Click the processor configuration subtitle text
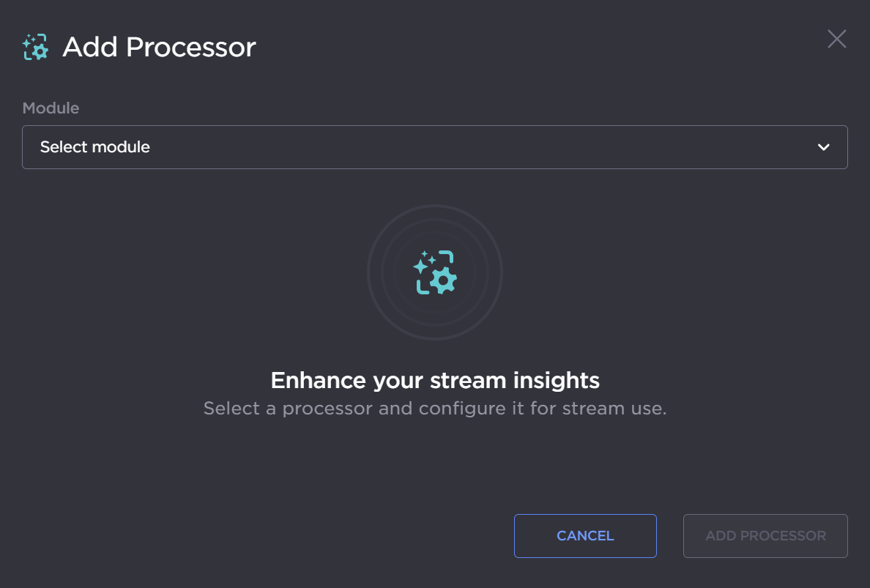Screen dimensions: 870x588 (435, 408)
